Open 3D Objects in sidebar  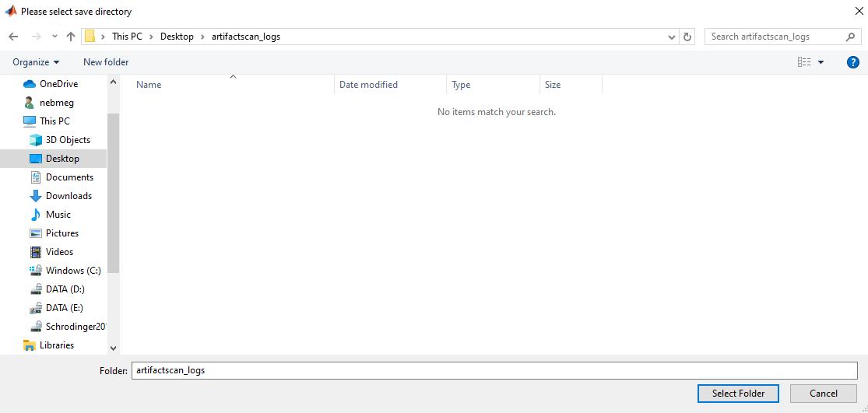pyautogui.click(x=68, y=140)
